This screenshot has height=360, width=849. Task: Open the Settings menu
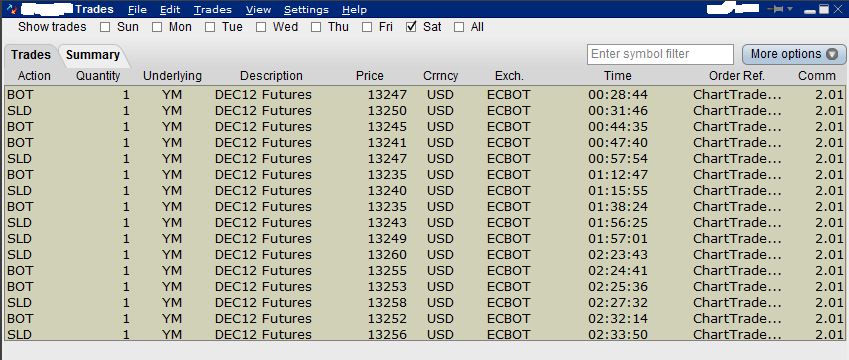[306, 10]
